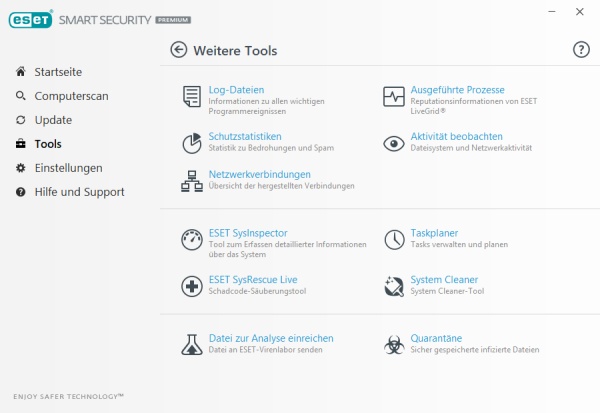Image resolution: width=600 pixels, height=413 pixels.
Task: Click the Ausgeführte Prozesse pulse monitor icon
Action: point(394,96)
